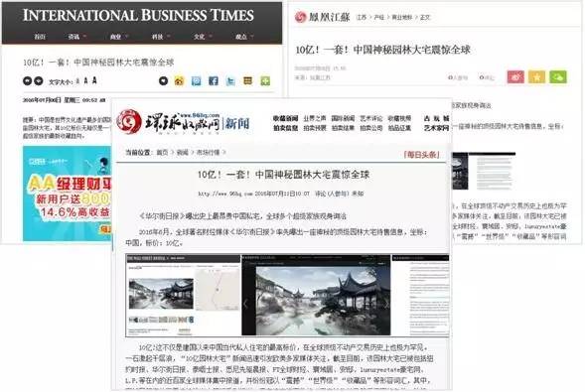Click the 凤凰江苏 bold article headline
The height and width of the screenshot is (392, 585).
click(x=382, y=50)
